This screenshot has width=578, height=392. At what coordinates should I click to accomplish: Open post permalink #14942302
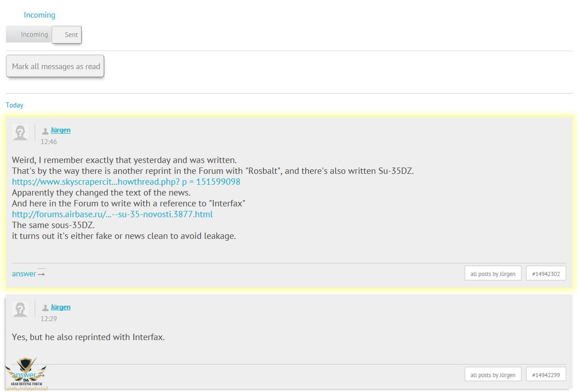click(x=545, y=274)
